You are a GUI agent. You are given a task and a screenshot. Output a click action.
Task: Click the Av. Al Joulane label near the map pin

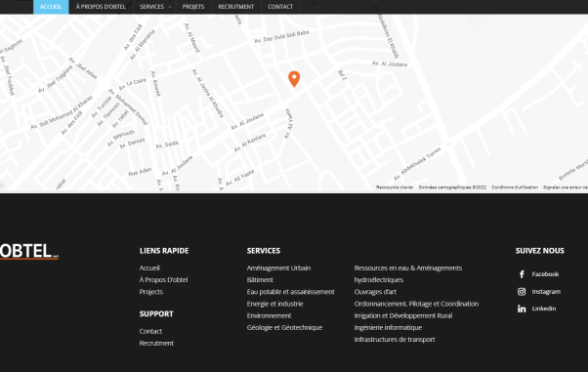(x=247, y=121)
